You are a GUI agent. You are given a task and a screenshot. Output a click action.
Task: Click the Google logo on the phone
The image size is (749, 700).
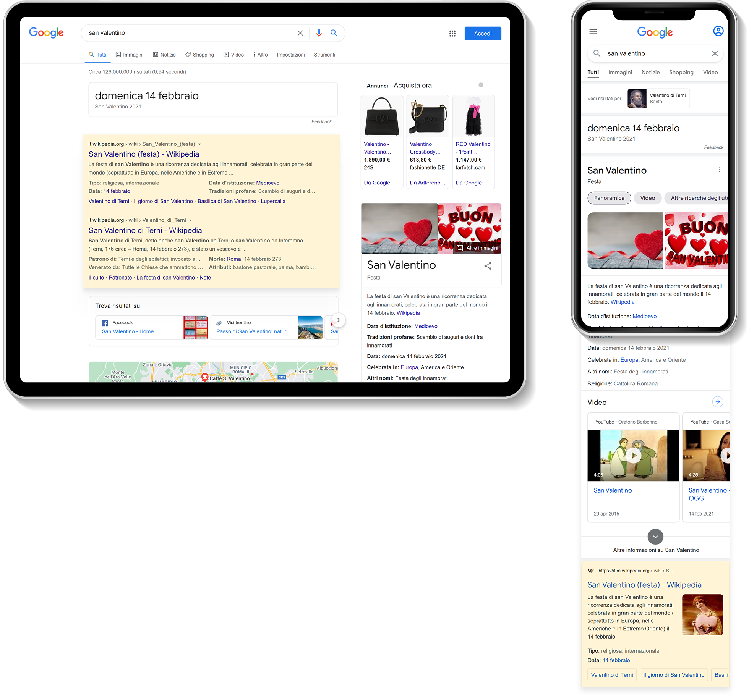click(655, 32)
